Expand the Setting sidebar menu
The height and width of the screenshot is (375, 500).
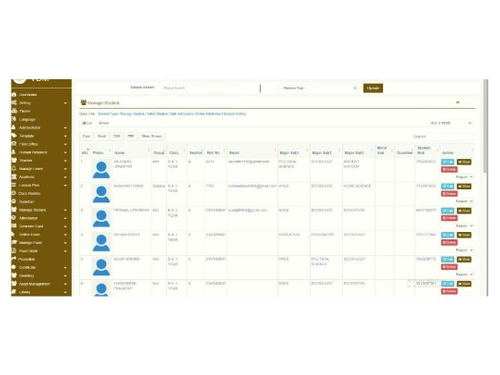(x=65, y=103)
